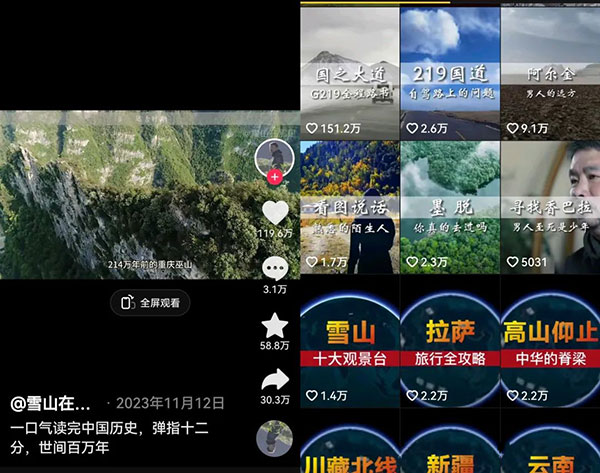Open the @雪山在... username link
Screen dimensions: 600x473
[56, 404]
